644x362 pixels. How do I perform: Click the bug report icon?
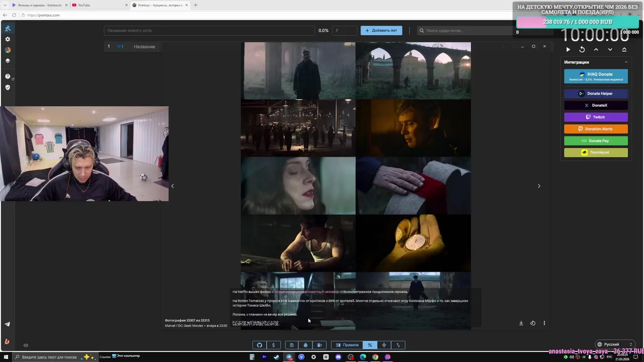click(x=305, y=345)
